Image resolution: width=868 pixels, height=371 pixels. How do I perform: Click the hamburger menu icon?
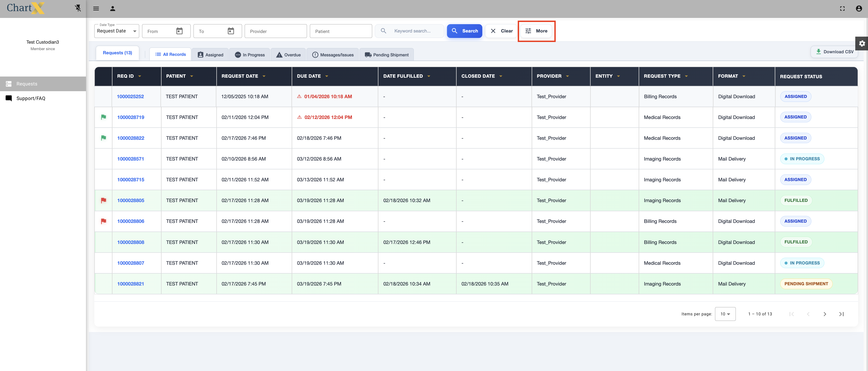(96, 9)
